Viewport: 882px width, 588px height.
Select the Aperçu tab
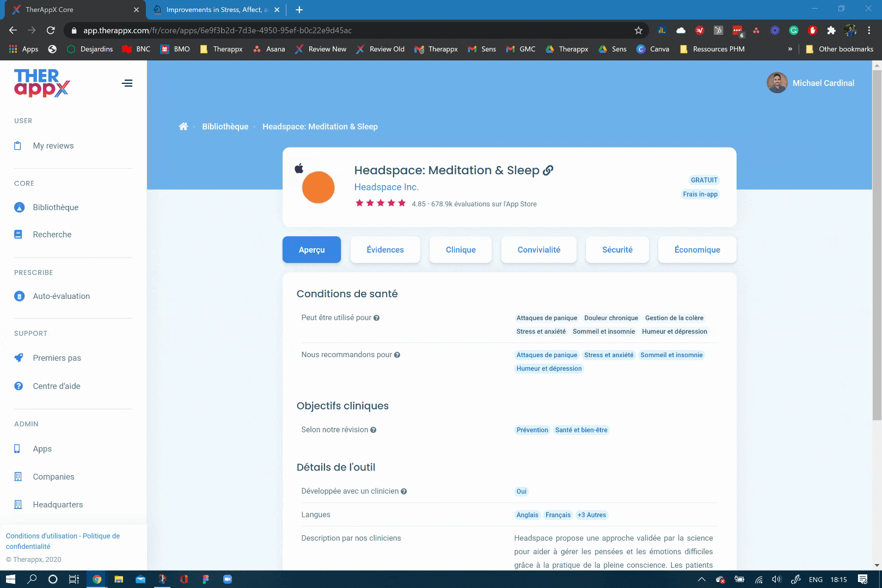pyautogui.click(x=312, y=250)
